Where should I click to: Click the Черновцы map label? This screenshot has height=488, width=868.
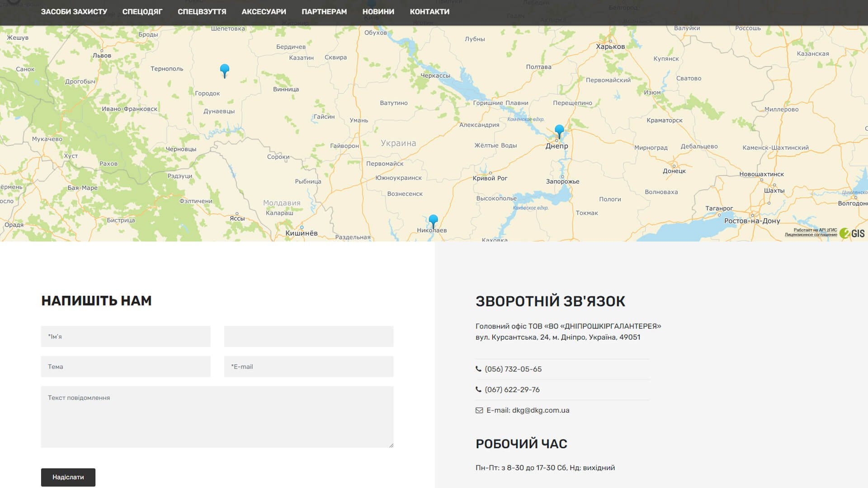pyautogui.click(x=181, y=149)
